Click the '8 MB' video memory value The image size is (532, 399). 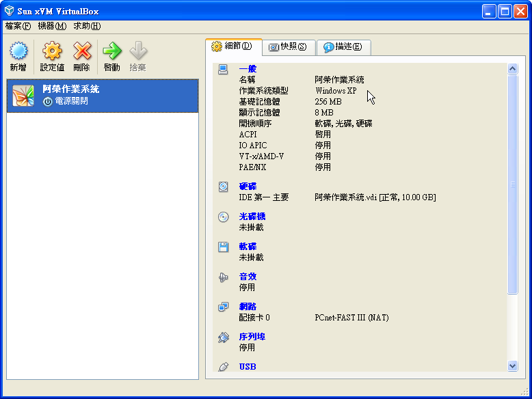coord(324,113)
